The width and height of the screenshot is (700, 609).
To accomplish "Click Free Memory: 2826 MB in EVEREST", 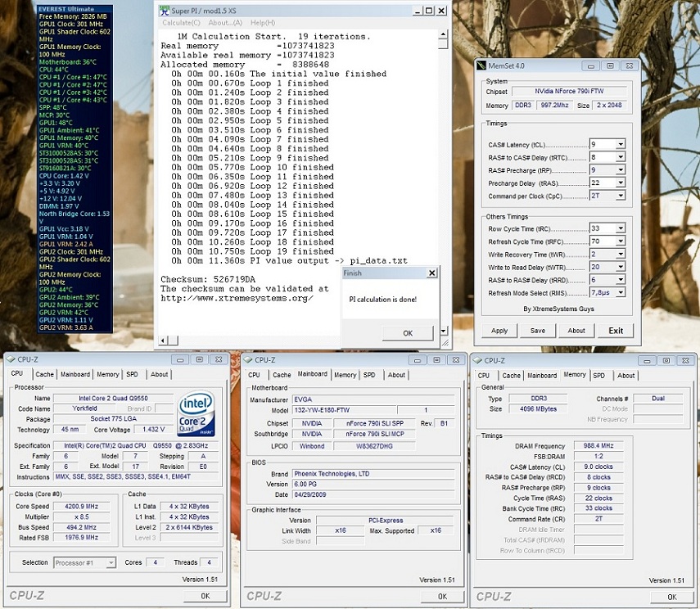I will (73, 16).
